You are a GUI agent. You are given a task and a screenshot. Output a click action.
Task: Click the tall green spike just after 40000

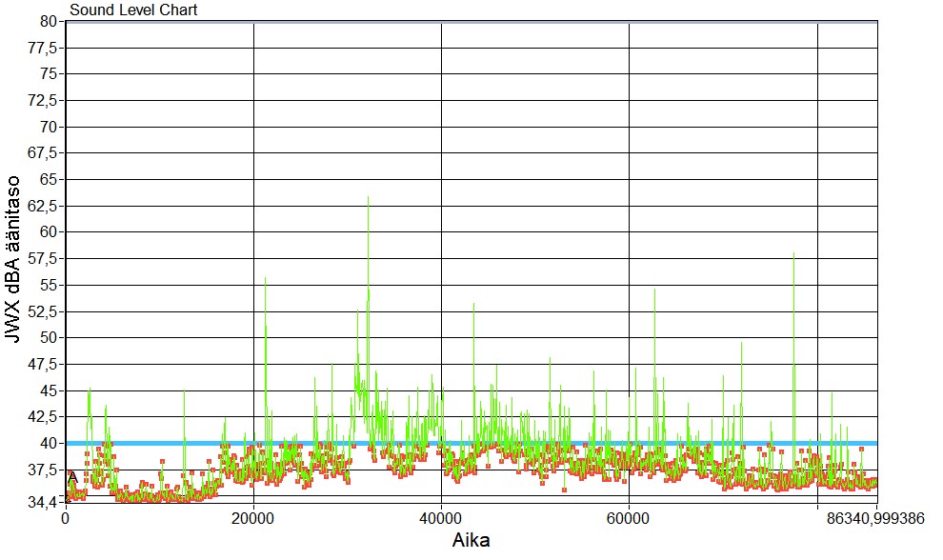[473, 307]
